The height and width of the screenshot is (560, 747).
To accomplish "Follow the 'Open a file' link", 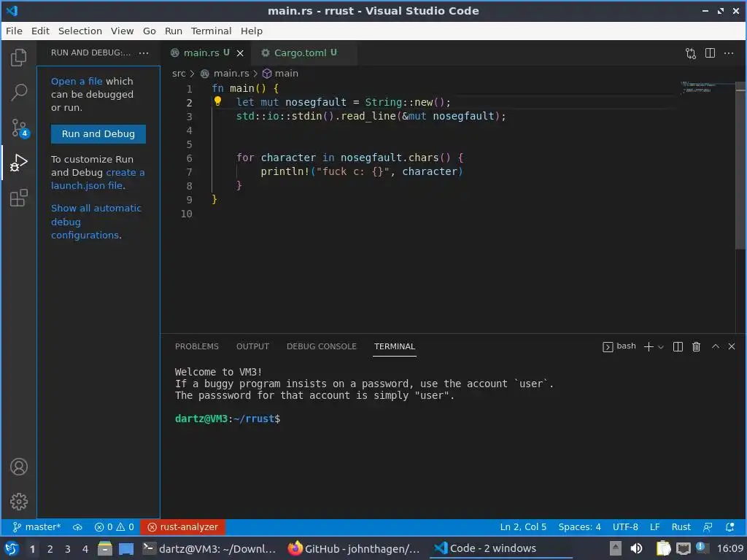I will tap(77, 82).
